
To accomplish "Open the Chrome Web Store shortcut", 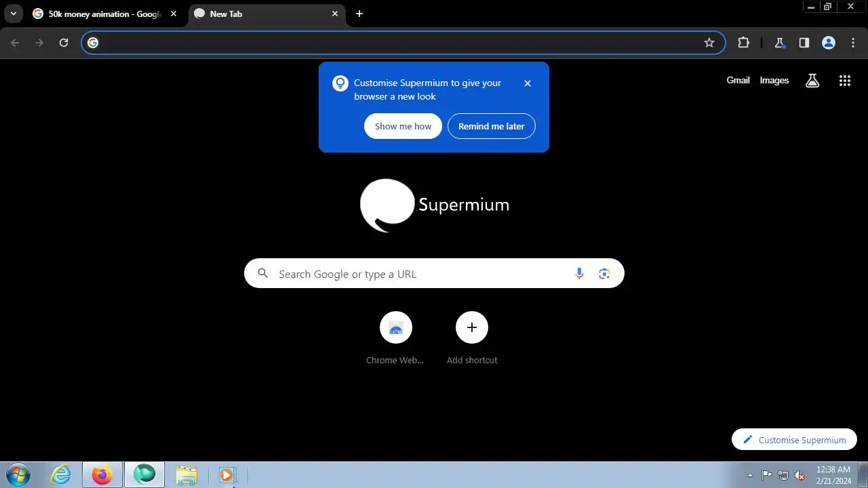I will (x=395, y=338).
